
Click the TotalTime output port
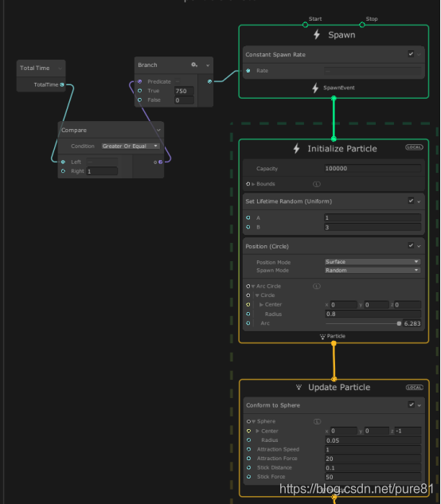62,84
